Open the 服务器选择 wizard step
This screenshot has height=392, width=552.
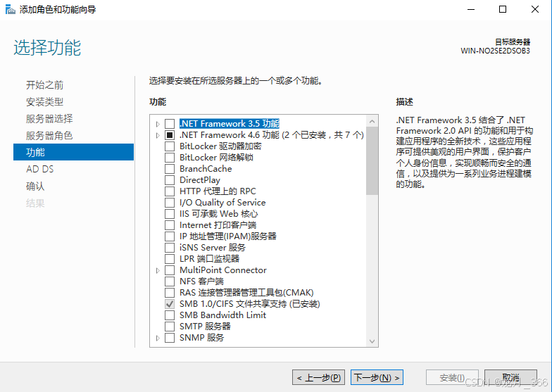click(49, 118)
